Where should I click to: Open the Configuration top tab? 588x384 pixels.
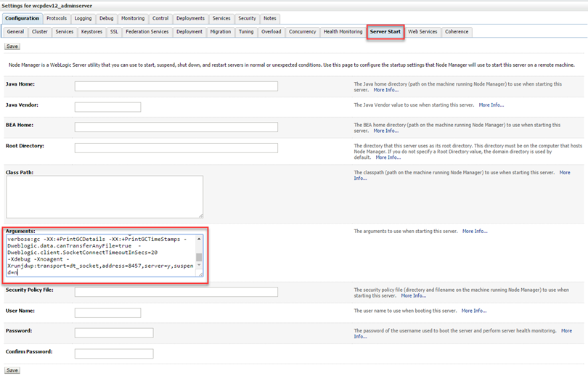22,18
